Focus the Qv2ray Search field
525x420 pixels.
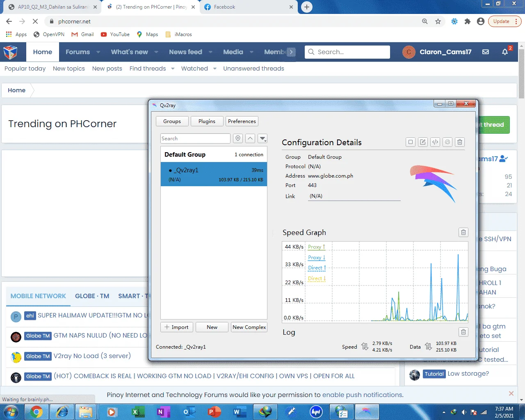point(195,139)
